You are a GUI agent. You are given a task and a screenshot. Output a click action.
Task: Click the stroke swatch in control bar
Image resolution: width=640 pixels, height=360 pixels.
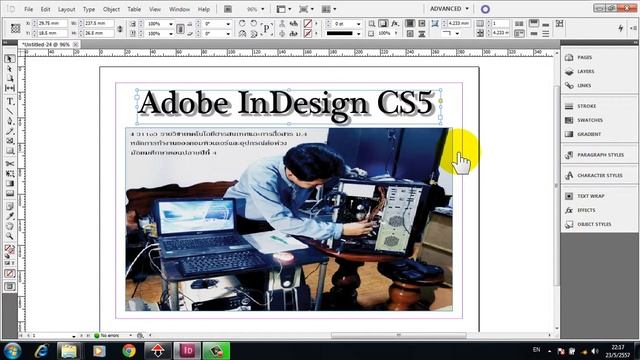pyautogui.click(x=308, y=33)
